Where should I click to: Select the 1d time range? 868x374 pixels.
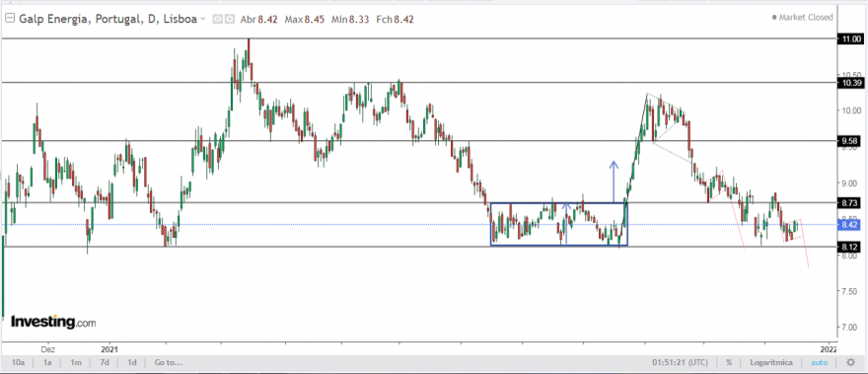[x=132, y=363]
